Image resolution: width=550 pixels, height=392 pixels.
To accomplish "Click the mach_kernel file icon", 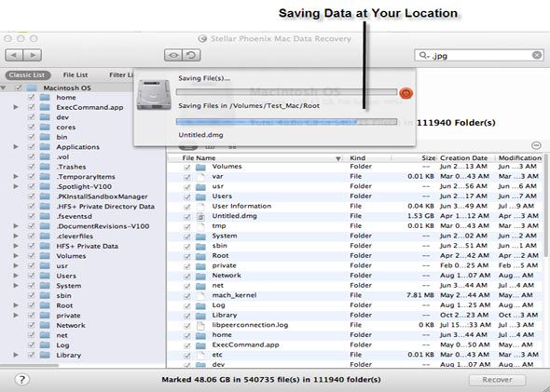I will 200,296.
